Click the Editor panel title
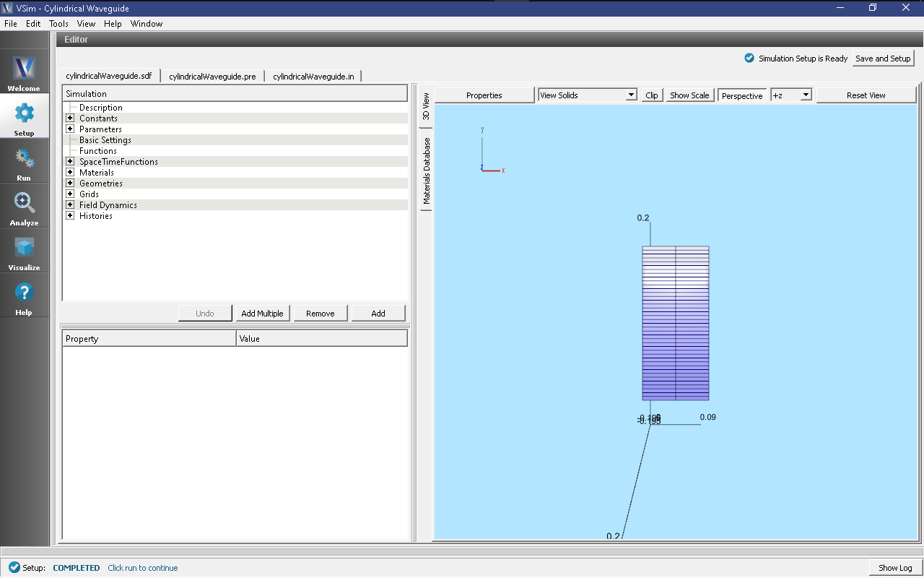924x578 pixels. tap(77, 40)
